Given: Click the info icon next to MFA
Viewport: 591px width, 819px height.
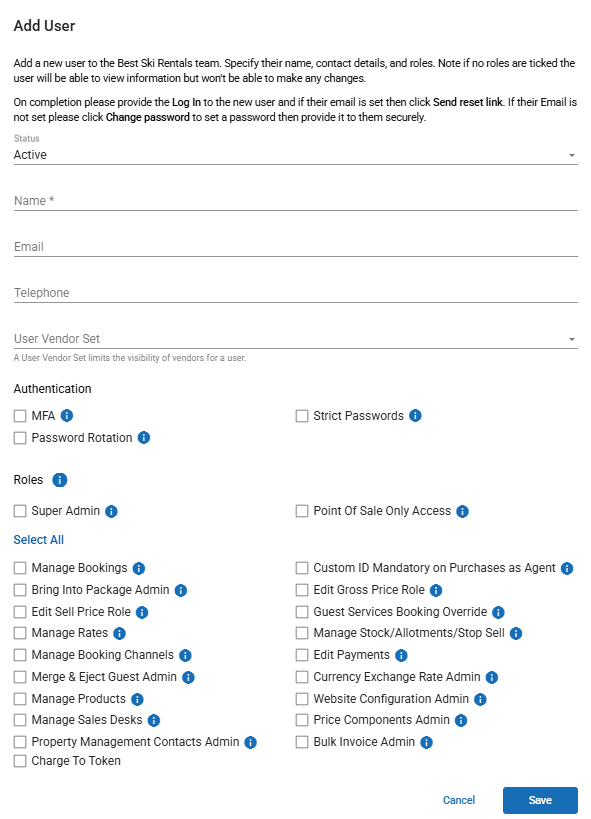Looking at the screenshot, I should 67,416.
